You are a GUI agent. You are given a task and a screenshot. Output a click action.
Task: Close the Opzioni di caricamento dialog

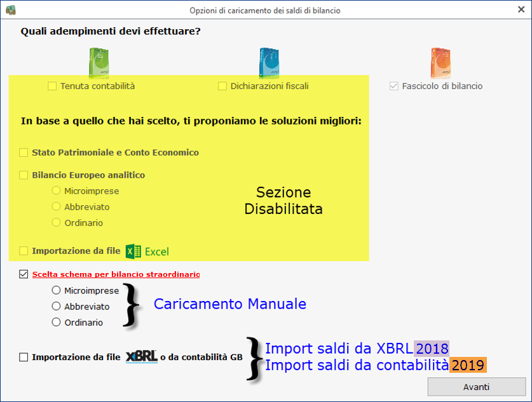[x=521, y=10]
